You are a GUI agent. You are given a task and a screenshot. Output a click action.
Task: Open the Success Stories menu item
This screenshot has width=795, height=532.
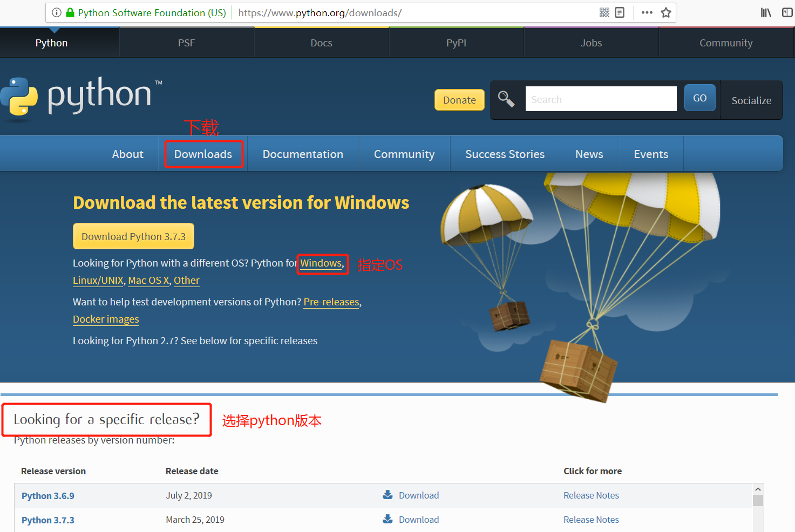point(505,154)
